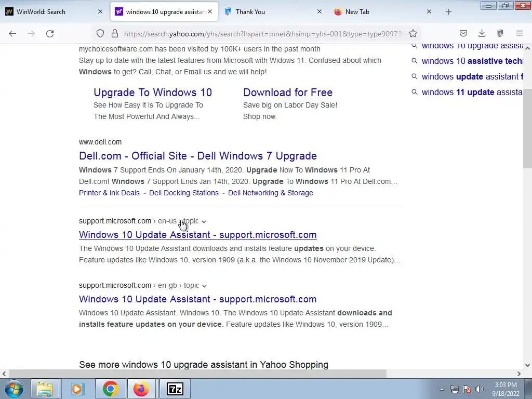The image size is (532, 399).
Task: Open the Dell Networking & Storage sublink
Action: (270, 193)
